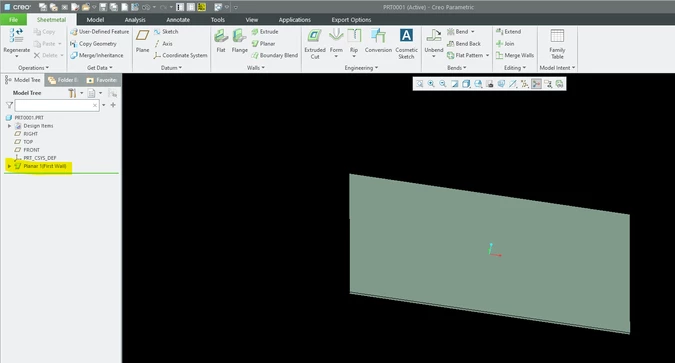Click the Unbend tool icon

pyautogui.click(x=433, y=35)
